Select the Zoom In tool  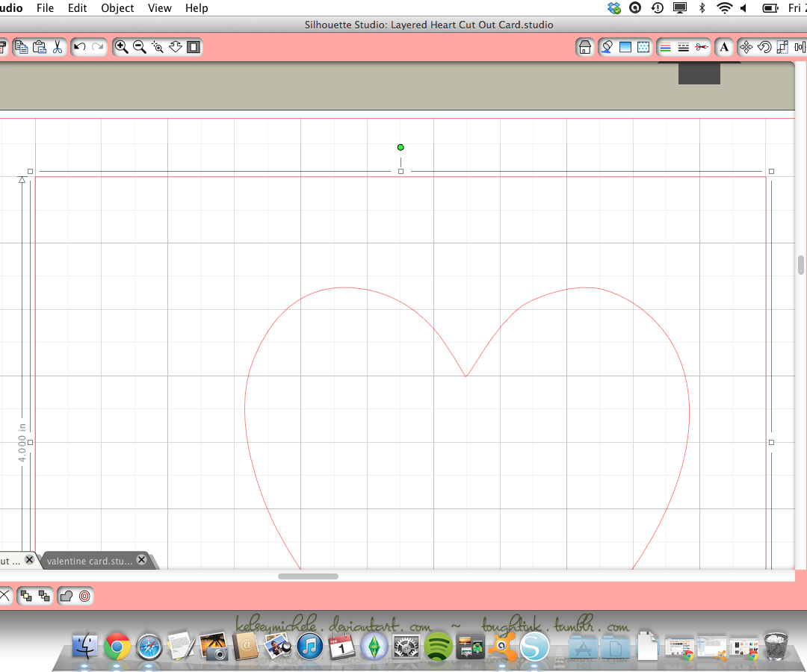pyautogui.click(x=121, y=46)
